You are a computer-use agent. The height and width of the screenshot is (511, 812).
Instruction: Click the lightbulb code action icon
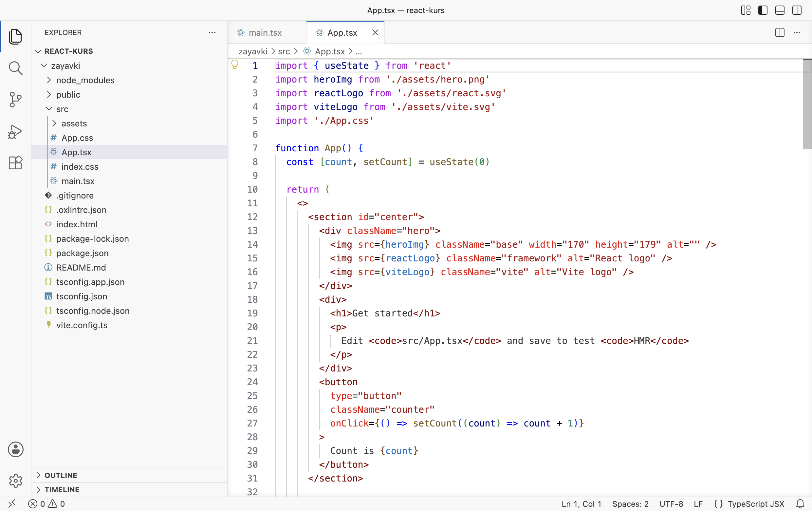click(x=235, y=64)
